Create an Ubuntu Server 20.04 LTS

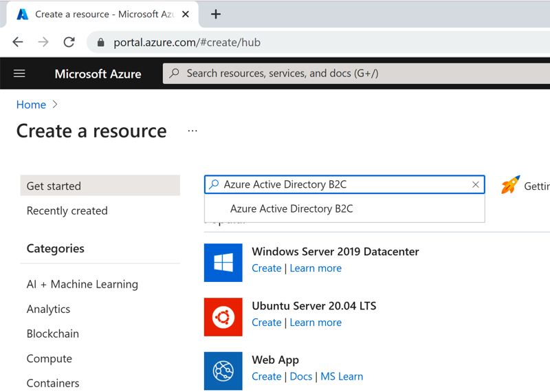click(267, 322)
